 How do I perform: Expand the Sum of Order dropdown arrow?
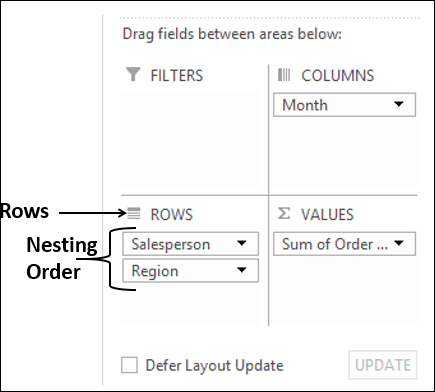[399, 243]
